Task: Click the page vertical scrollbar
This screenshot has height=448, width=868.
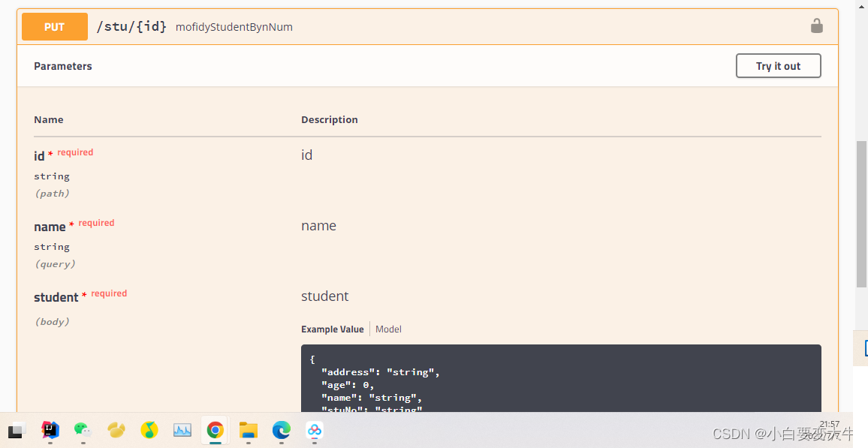Action: click(x=861, y=214)
